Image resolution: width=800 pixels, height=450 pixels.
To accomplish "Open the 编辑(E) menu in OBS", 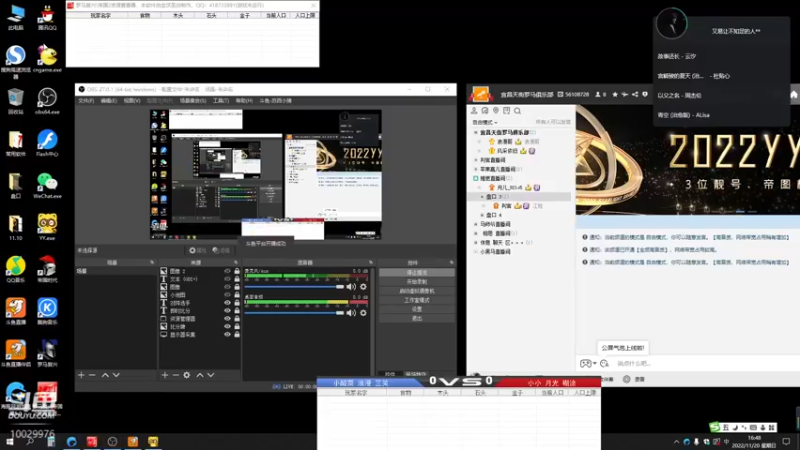I will coord(109,101).
